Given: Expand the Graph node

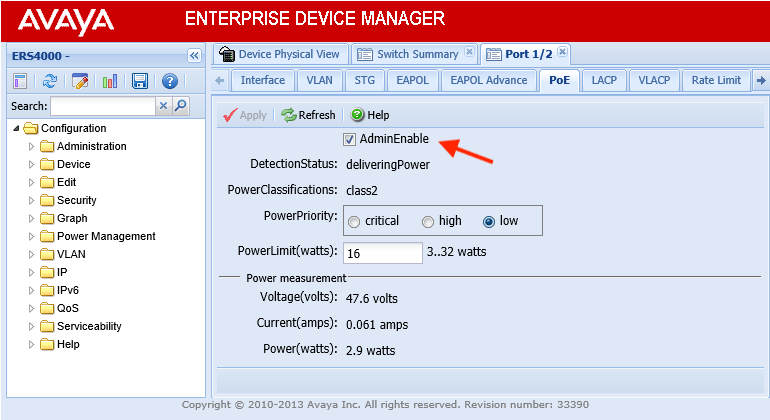Looking at the screenshot, I should [31, 219].
